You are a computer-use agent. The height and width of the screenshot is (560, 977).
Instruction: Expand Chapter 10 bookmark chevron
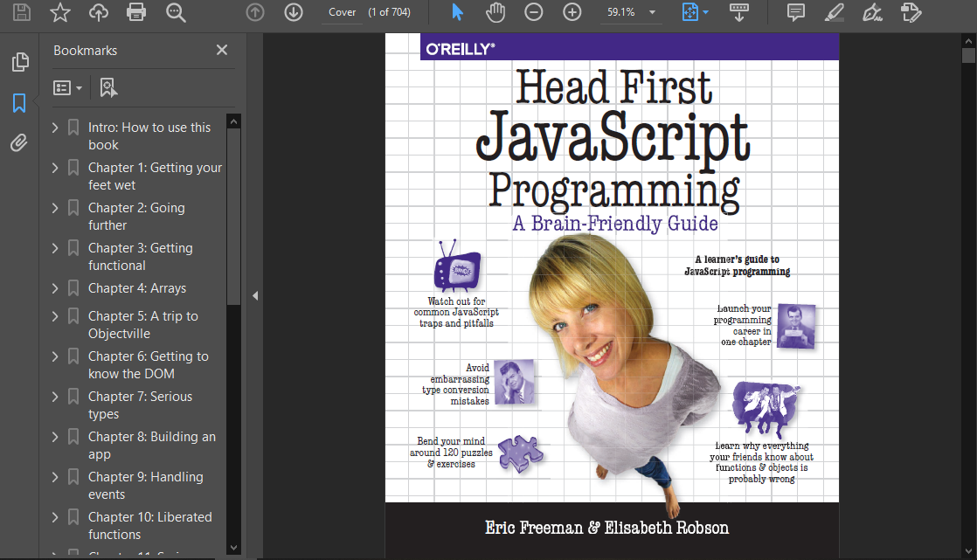[x=55, y=518]
